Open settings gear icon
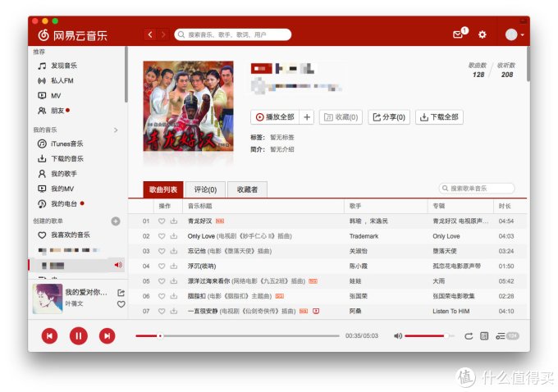Screen dimensions: 558x392 (x=483, y=34)
